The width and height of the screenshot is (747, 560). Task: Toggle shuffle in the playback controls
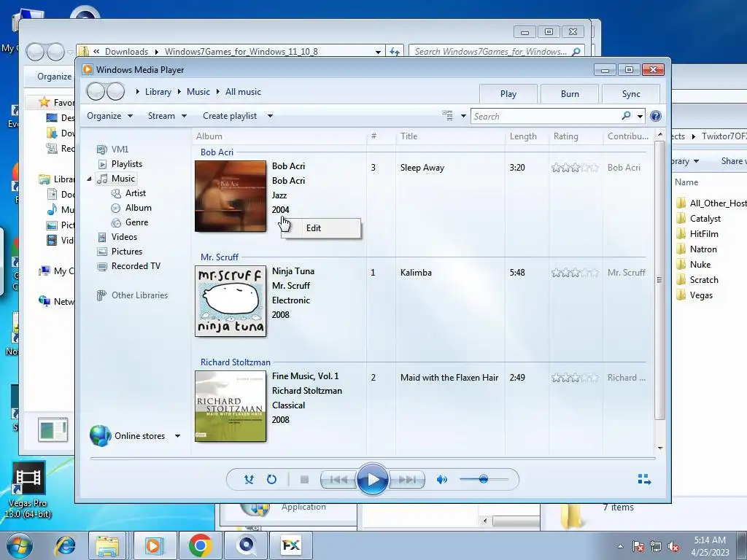point(249,480)
